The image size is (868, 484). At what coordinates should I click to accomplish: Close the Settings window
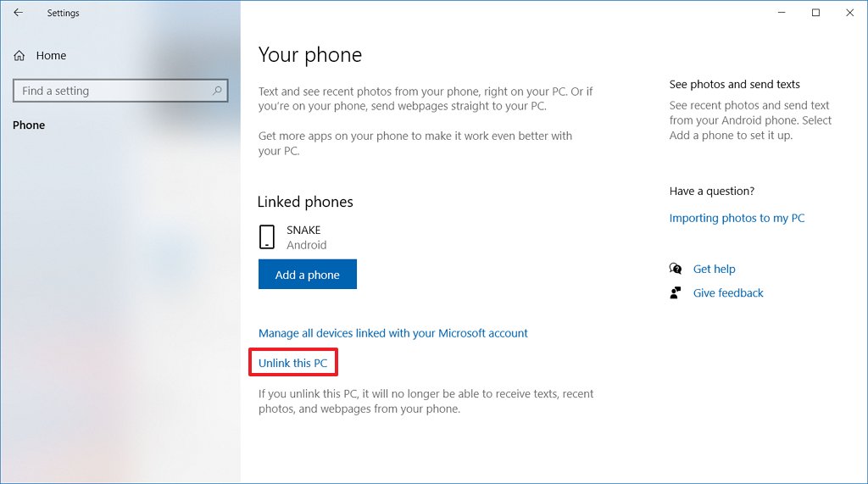click(849, 13)
